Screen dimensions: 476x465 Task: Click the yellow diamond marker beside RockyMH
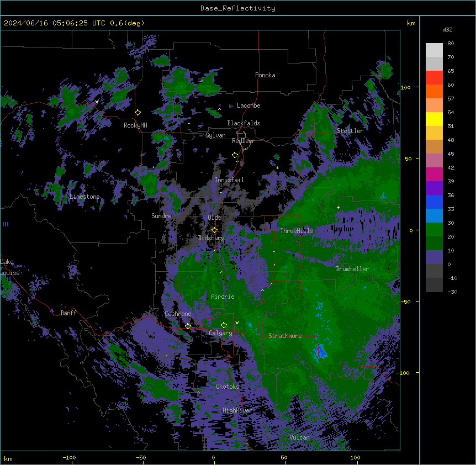click(137, 113)
